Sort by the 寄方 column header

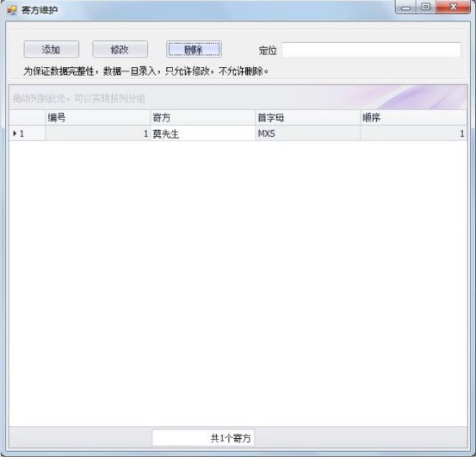(203, 118)
